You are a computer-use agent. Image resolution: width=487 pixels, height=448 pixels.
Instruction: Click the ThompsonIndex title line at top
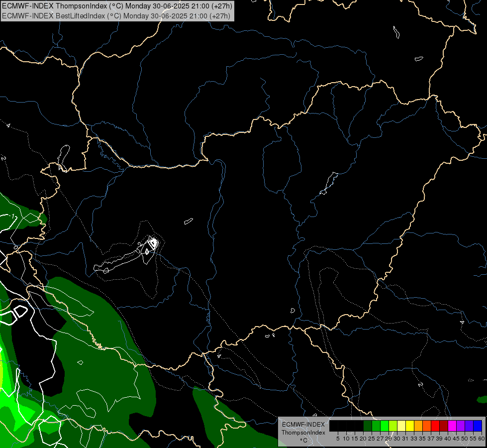pyautogui.click(x=117, y=6)
